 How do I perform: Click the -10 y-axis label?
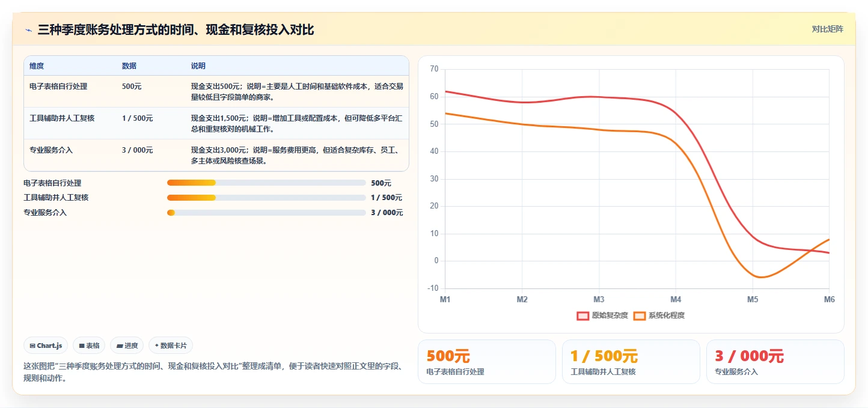[433, 288]
